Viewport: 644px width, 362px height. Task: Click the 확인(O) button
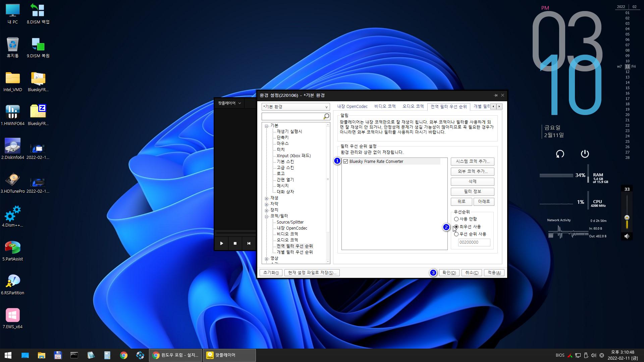(x=449, y=273)
